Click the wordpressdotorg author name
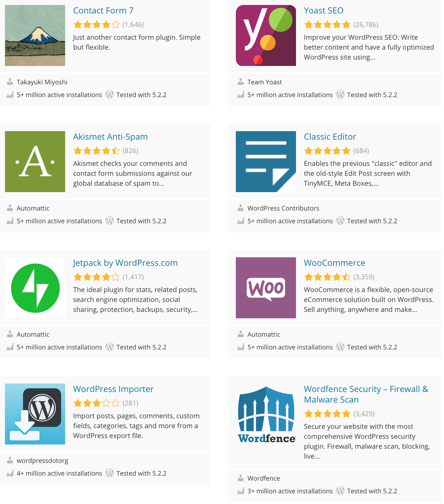 tap(42, 460)
